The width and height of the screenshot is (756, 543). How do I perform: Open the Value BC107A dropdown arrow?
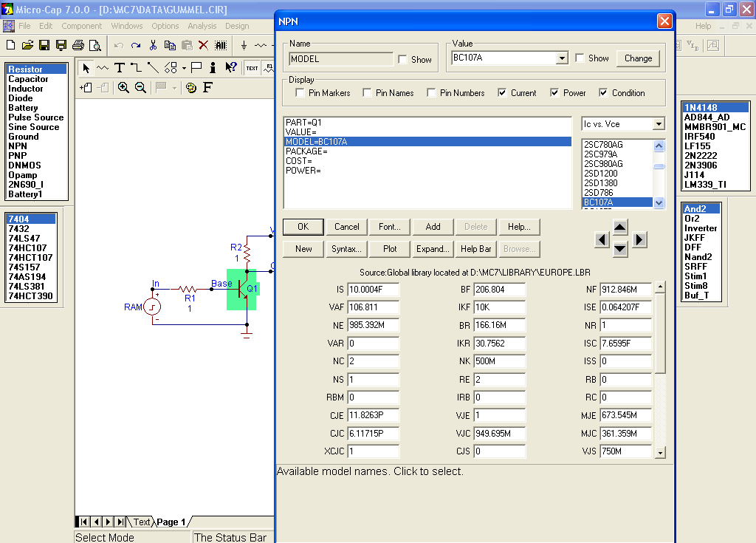click(562, 58)
